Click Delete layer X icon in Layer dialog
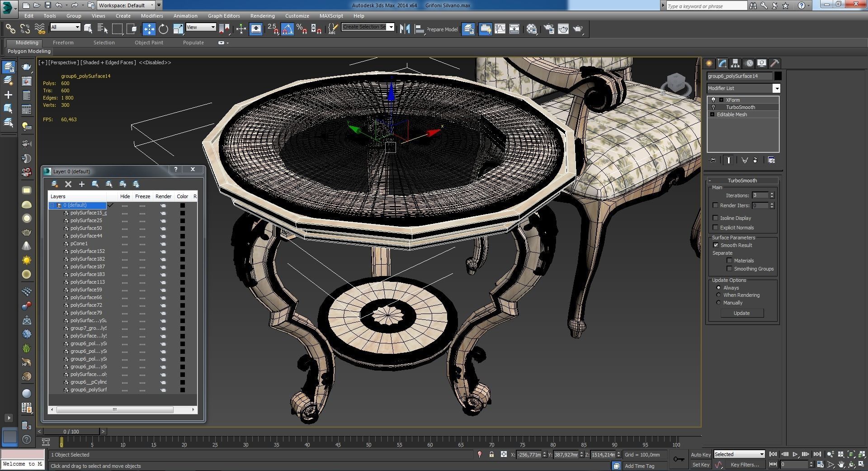Viewport: 868px width, 471px height. (x=68, y=184)
